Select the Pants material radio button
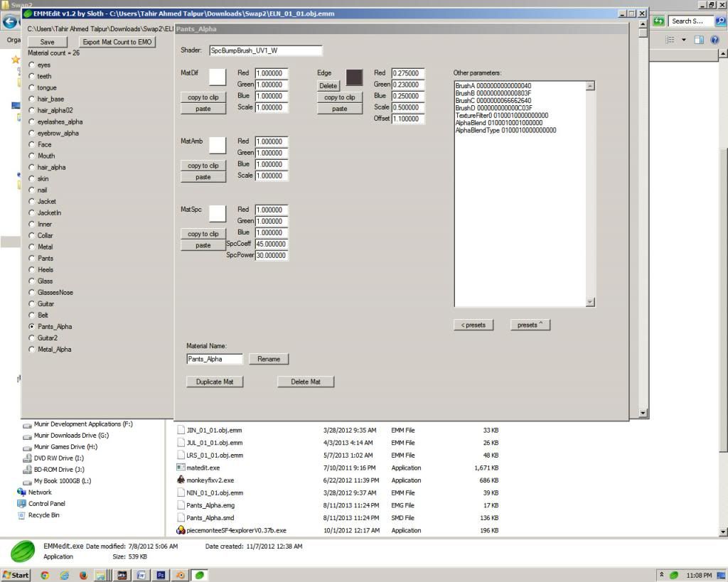 pos(31,258)
